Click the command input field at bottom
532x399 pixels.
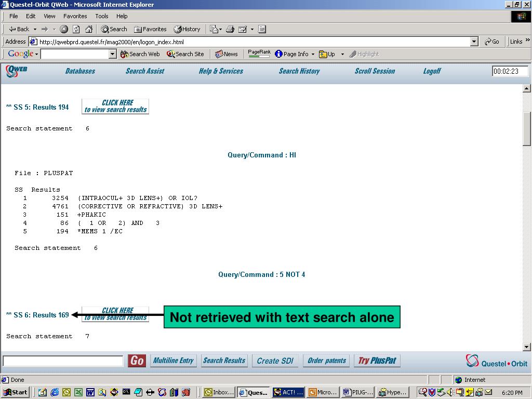pos(63,361)
